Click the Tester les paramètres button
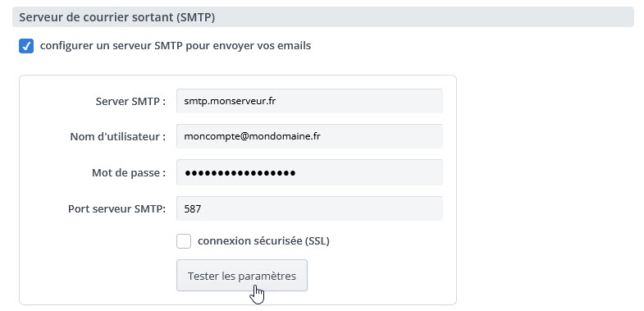This screenshot has height=311, width=644. [242, 275]
